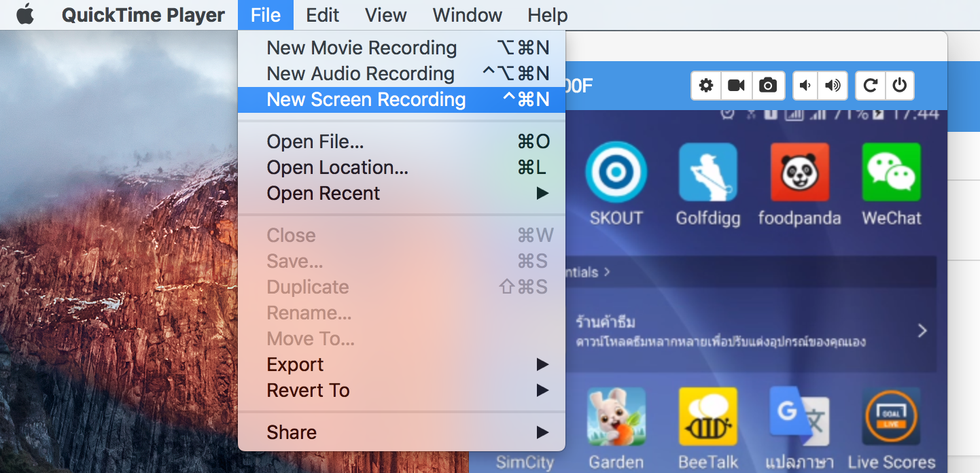Open the Window menu
The image size is (980, 473).
point(468,15)
